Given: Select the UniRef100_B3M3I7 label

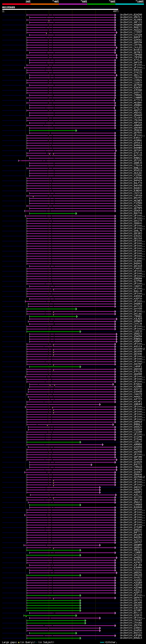Looking at the screenshot, I should (131, 138).
